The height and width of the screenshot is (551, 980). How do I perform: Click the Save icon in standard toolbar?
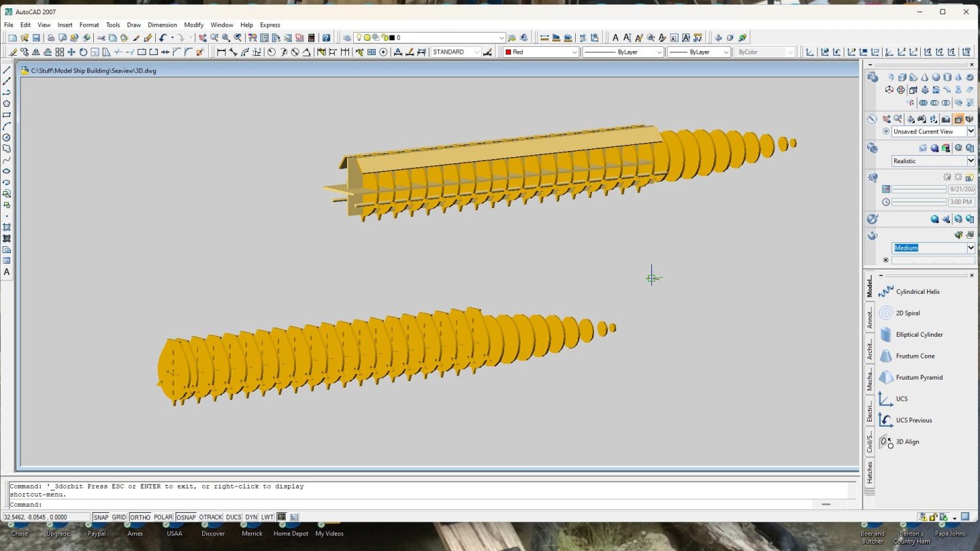pyautogui.click(x=36, y=38)
